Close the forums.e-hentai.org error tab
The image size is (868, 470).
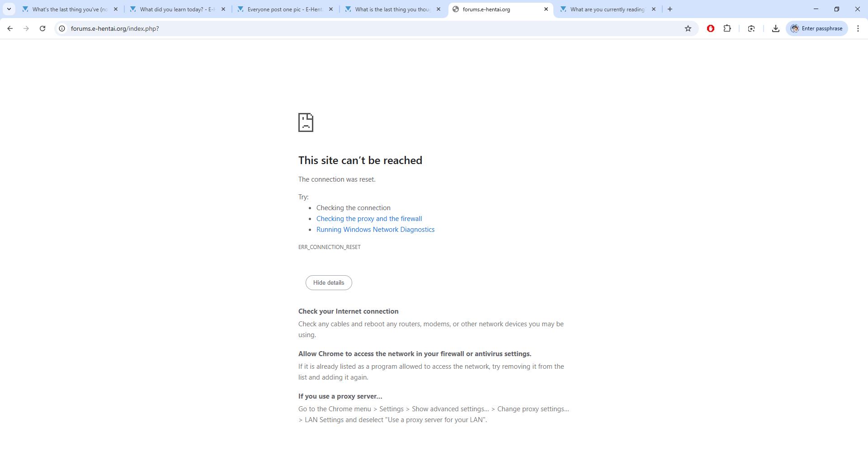[x=546, y=9]
